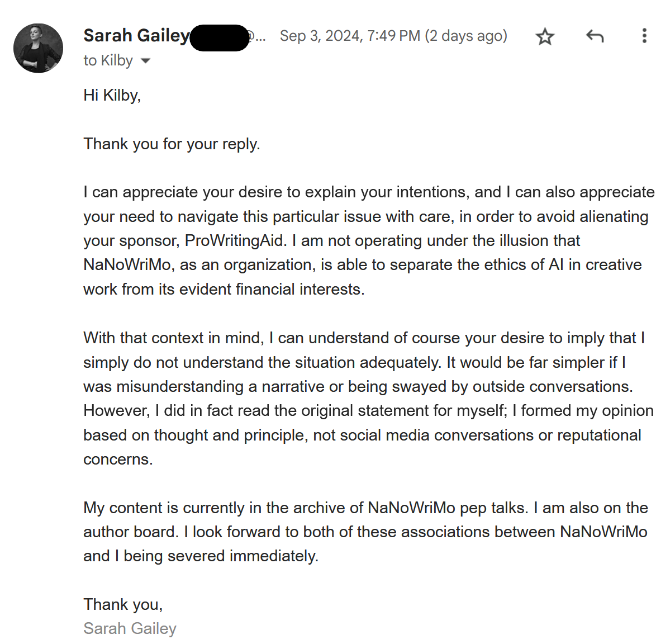Expand the "to Kilby" recipient details
Screen dimensions: 656x644
click(x=145, y=60)
